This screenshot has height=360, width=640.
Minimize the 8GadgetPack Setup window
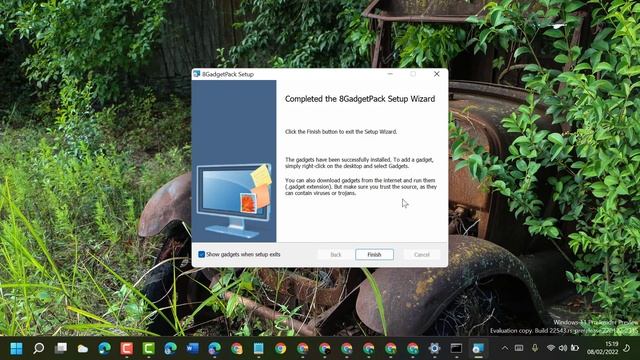point(390,74)
